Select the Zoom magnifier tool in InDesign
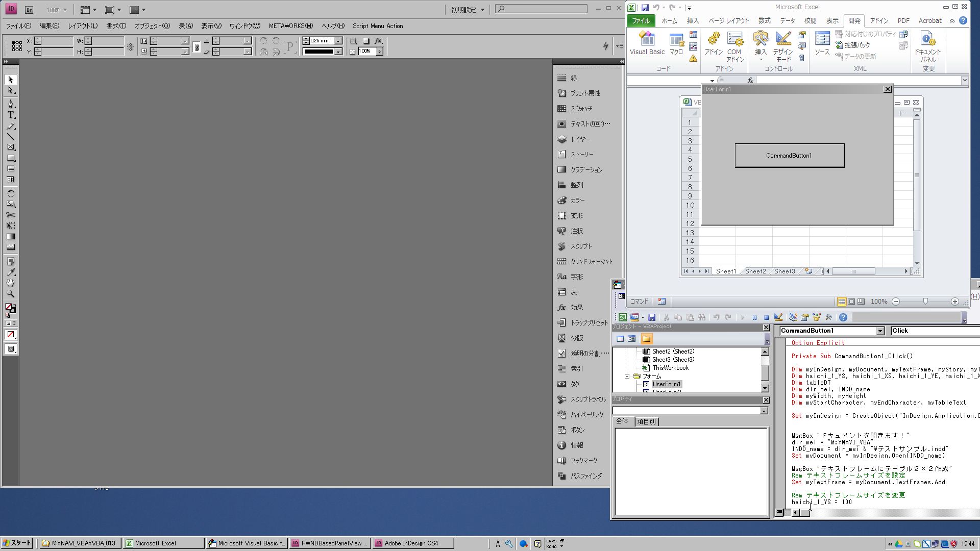This screenshot has width=980, height=551. (x=11, y=294)
